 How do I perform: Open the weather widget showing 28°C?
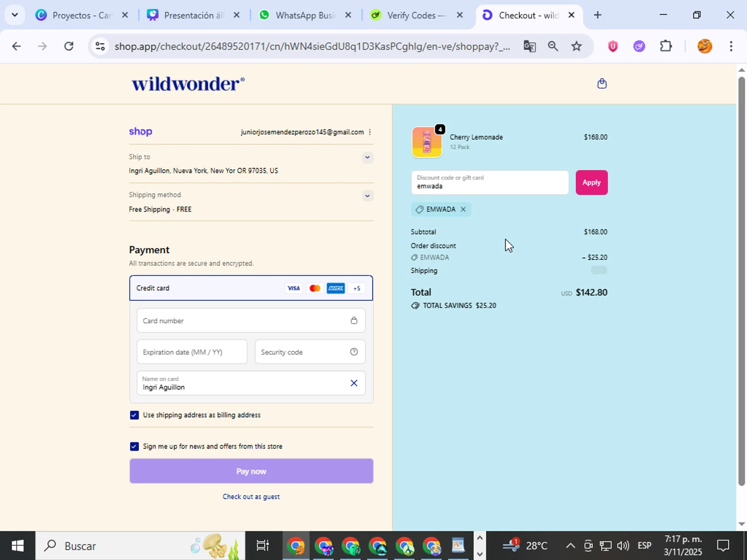525,546
